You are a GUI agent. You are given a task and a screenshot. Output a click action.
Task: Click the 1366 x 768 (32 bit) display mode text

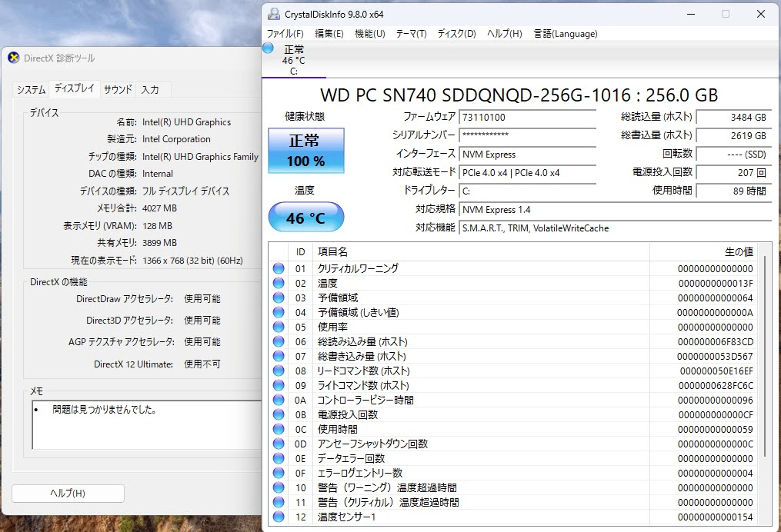pyautogui.click(x=193, y=261)
